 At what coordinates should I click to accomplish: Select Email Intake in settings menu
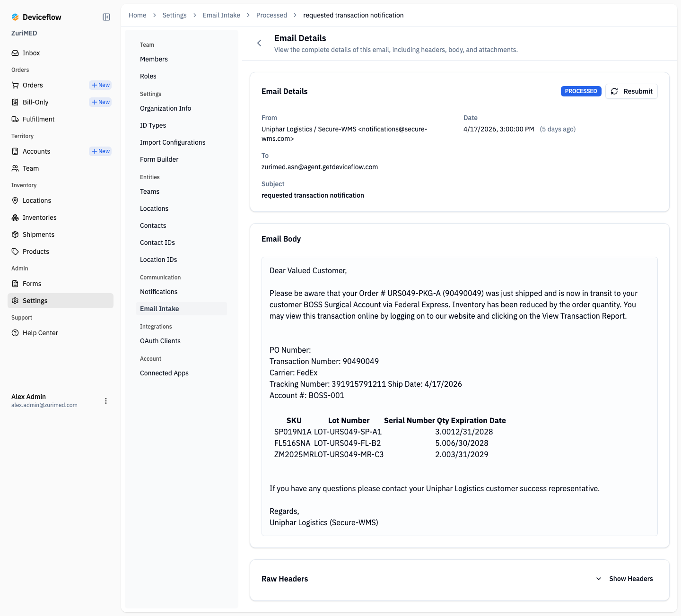tap(182, 309)
